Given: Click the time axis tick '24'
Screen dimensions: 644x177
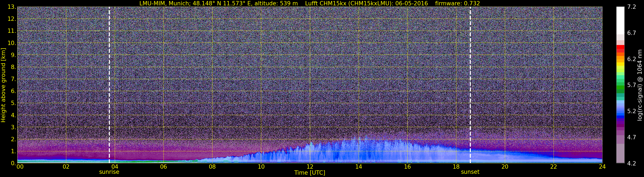Looking at the screenshot, I should [x=602, y=167].
